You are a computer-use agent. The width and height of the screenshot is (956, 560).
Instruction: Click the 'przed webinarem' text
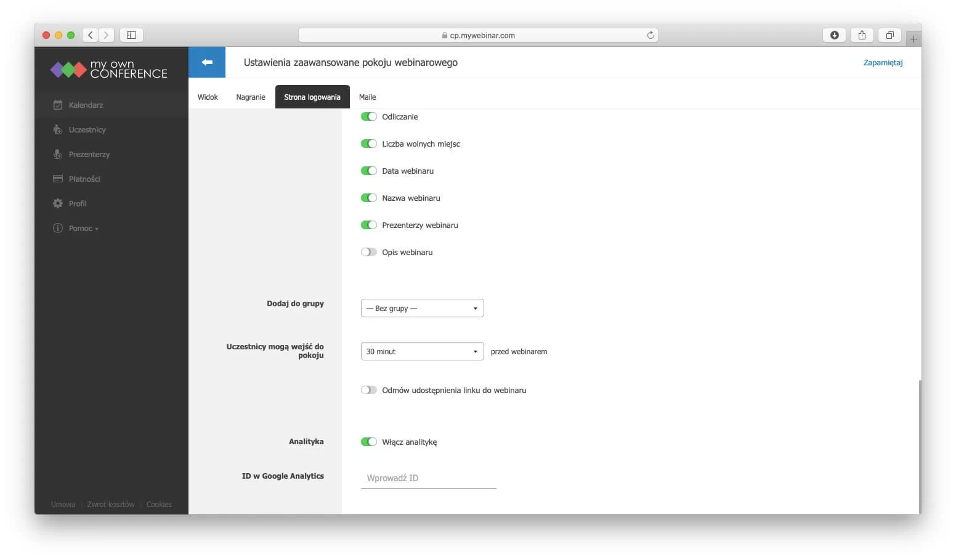[519, 351]
